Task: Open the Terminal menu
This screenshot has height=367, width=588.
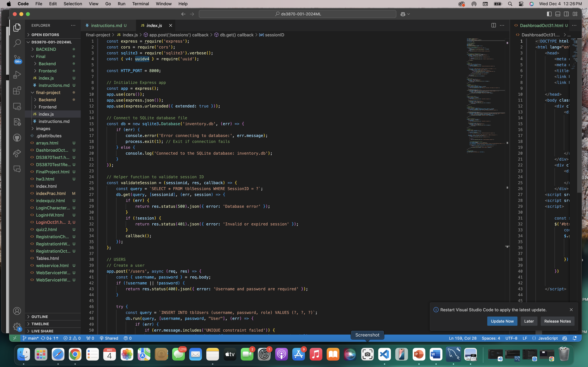Action: pyautogui.click(x=140, y=4)
